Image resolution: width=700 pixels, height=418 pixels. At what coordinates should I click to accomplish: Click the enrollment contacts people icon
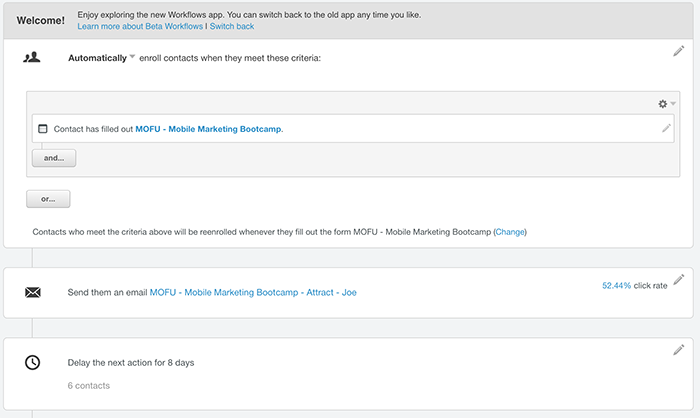32,57
